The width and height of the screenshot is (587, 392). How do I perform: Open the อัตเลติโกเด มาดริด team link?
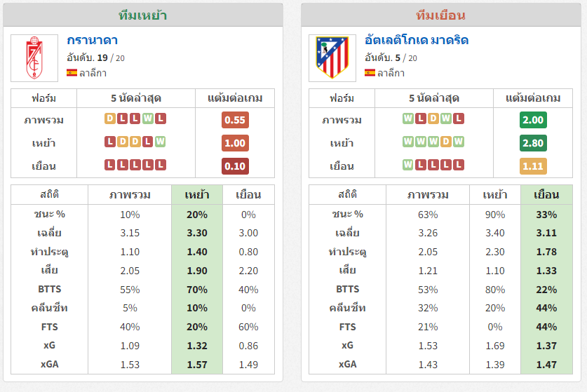pyautogui.click(x=417, y=40)
